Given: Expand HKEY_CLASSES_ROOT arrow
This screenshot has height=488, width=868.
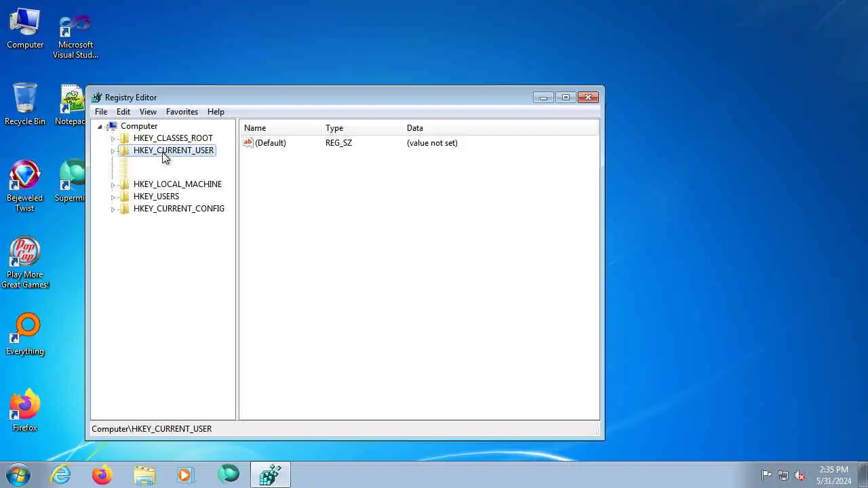Looking at the screenshot, I should coord(113,139).
